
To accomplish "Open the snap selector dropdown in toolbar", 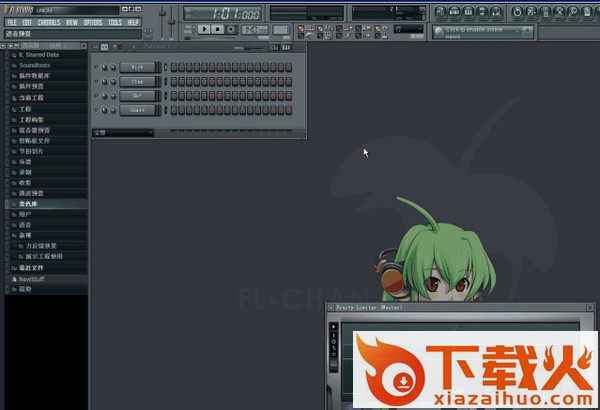I will (x=409, y=29).
